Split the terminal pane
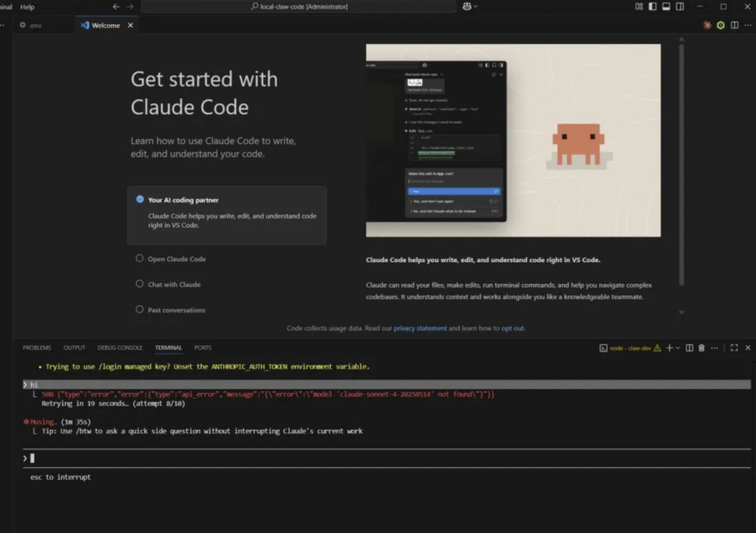This screenshot has height=533, width=756. 690,348
